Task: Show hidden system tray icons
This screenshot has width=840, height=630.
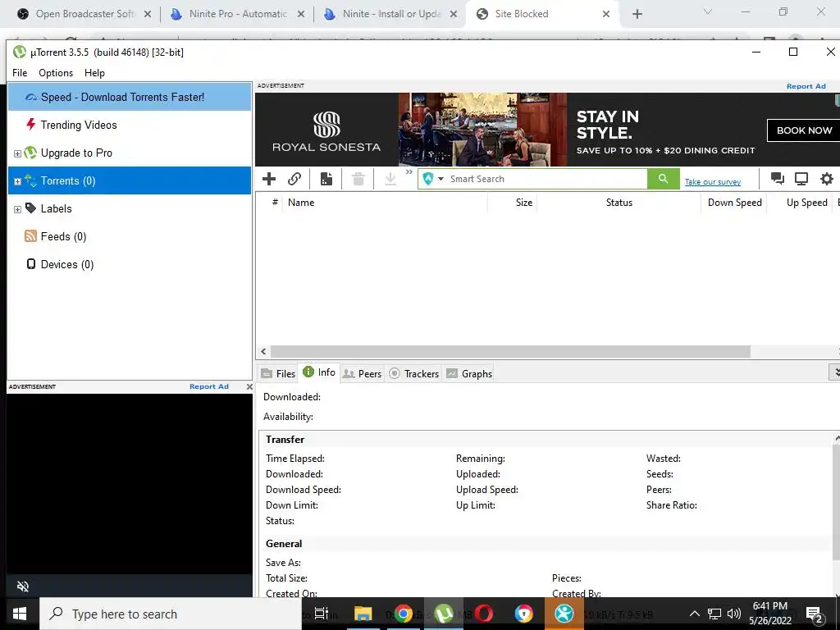Action: (x=694, y=614)
